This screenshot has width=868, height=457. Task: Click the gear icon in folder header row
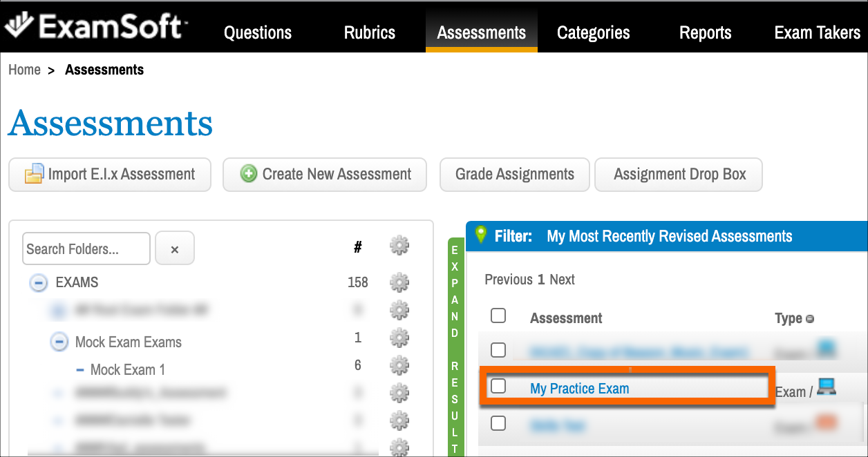pyautogui.click(x=399, y=246)
